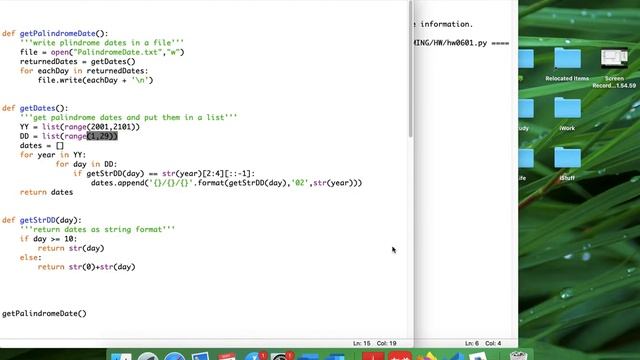Click 'def getStrDD(day):' definition line
Viewport: 640px width, 360px height.
42,220
